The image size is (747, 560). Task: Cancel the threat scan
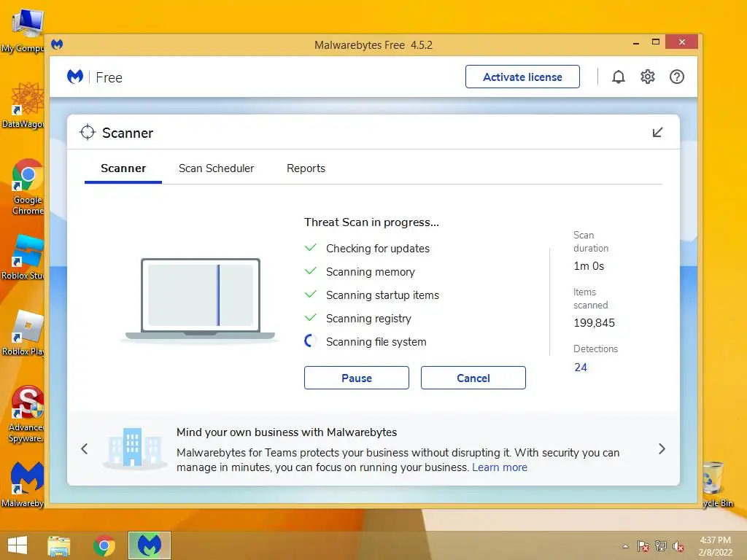pos(473,378)
